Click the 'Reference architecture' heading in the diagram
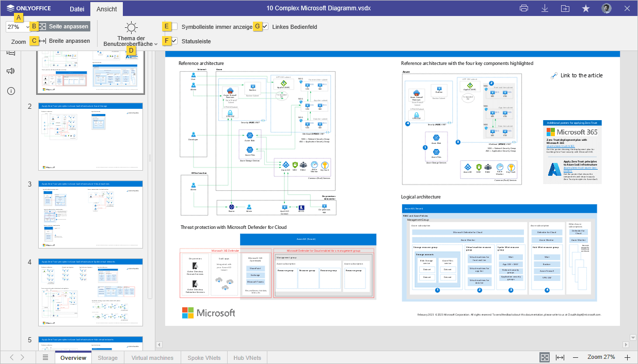This screenshot has height=364, width=638. [201, 63]
